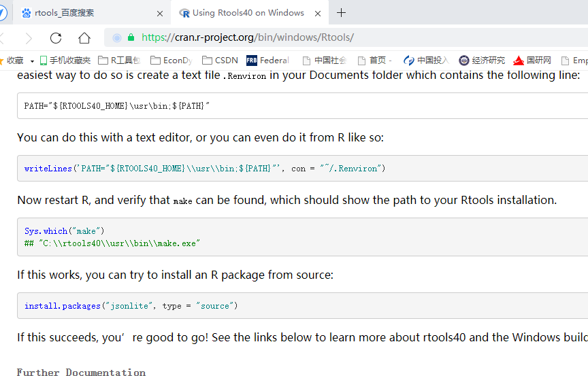Go to the browser home page
Screen dimensions: 588x376
84,38
